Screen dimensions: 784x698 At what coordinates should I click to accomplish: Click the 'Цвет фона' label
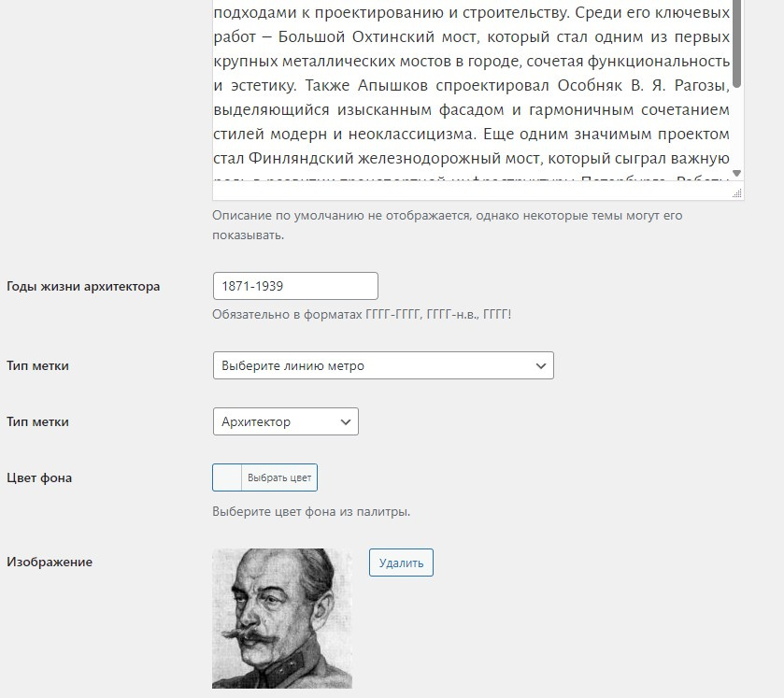click(39, 478)
